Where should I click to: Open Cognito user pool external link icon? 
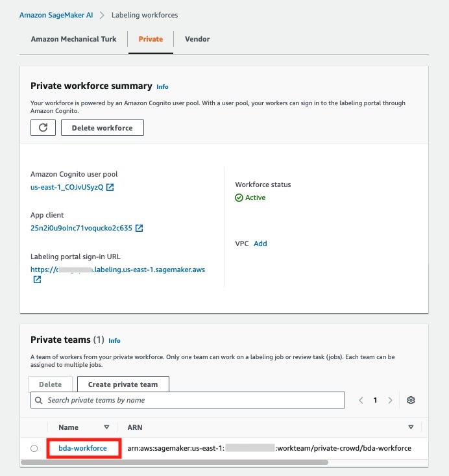(110, 187)
